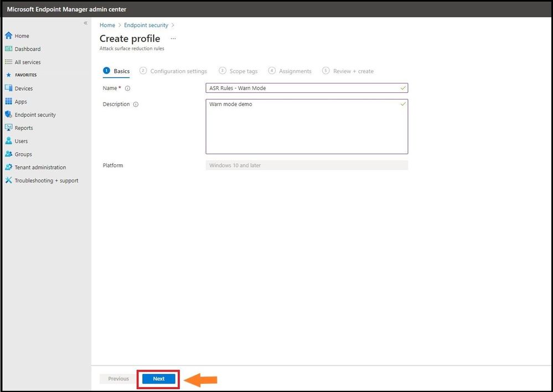Click the Apps grid icon
This screenshot has width=553, height=392.
8,101
